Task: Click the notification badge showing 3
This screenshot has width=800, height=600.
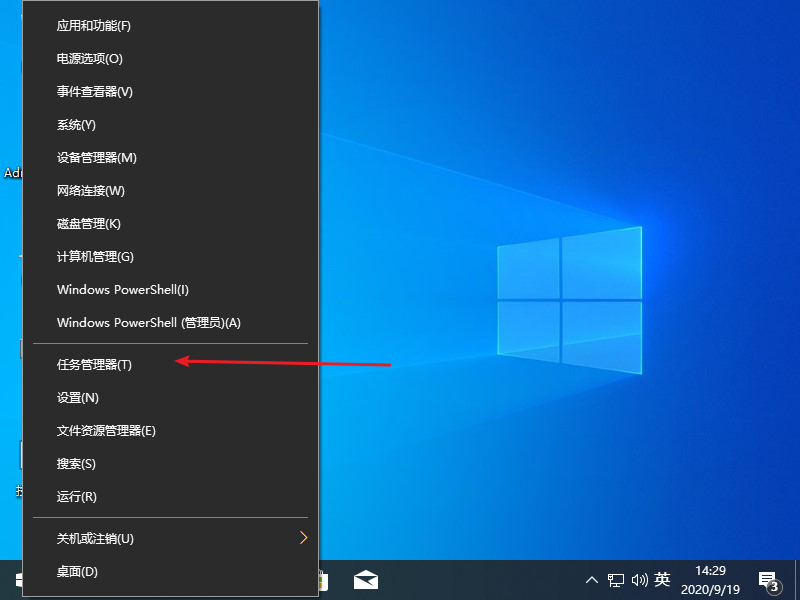Action: click(773, 589)
